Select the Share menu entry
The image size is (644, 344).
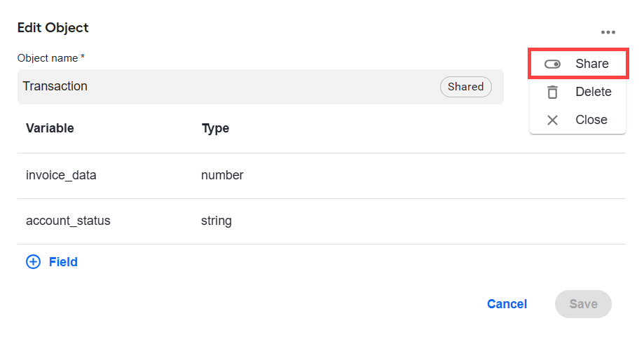pyautogui.click(x=578, y=64)
